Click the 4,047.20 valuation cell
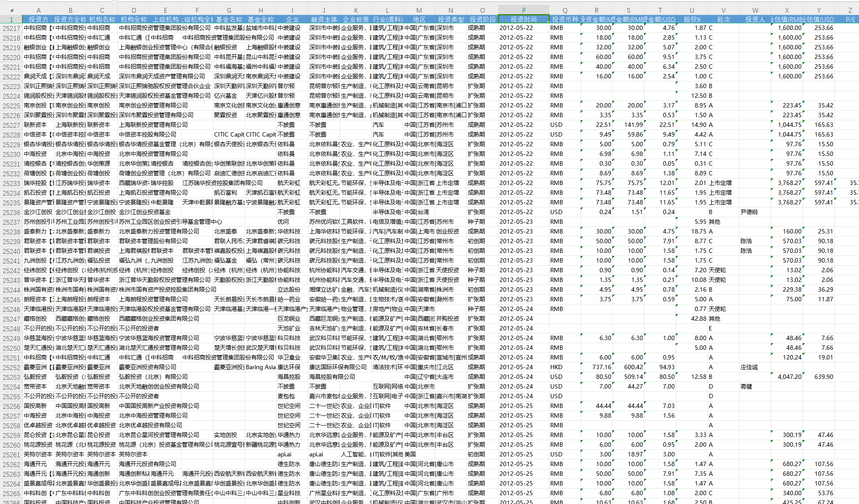859x504 pixels. [787, 377]
